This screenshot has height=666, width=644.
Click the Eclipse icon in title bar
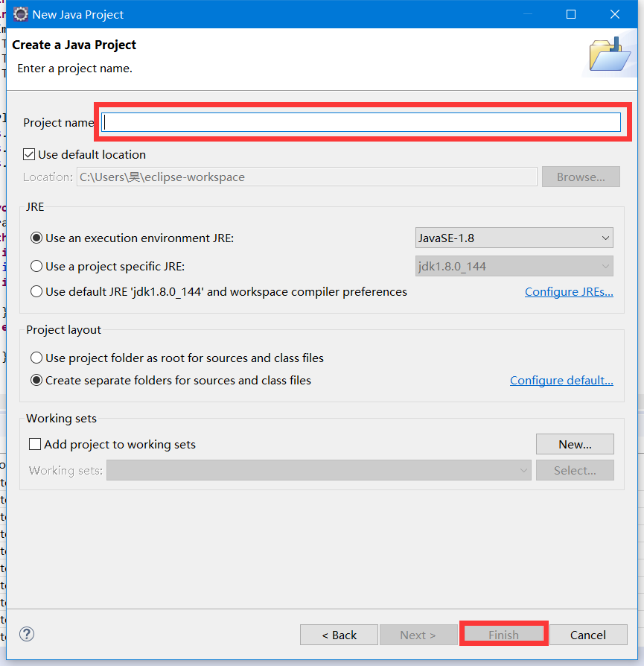tap(20, 14)
